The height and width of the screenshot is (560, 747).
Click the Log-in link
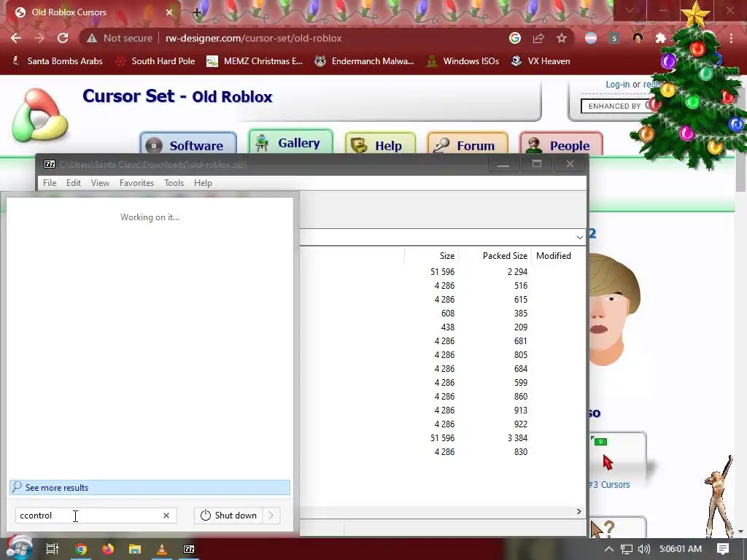coord(617,85)
